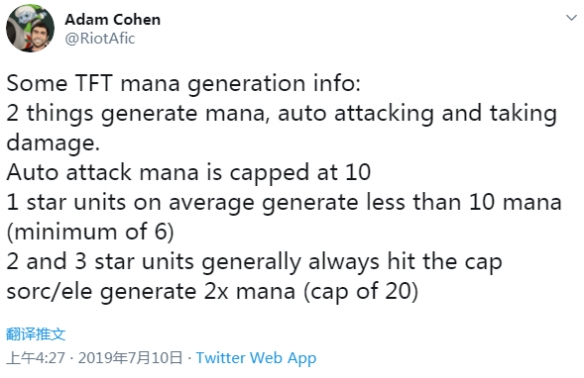584x378 pixels.
Task: Click 'Auto attack mana is capped' line
Action: click(188, 172)
